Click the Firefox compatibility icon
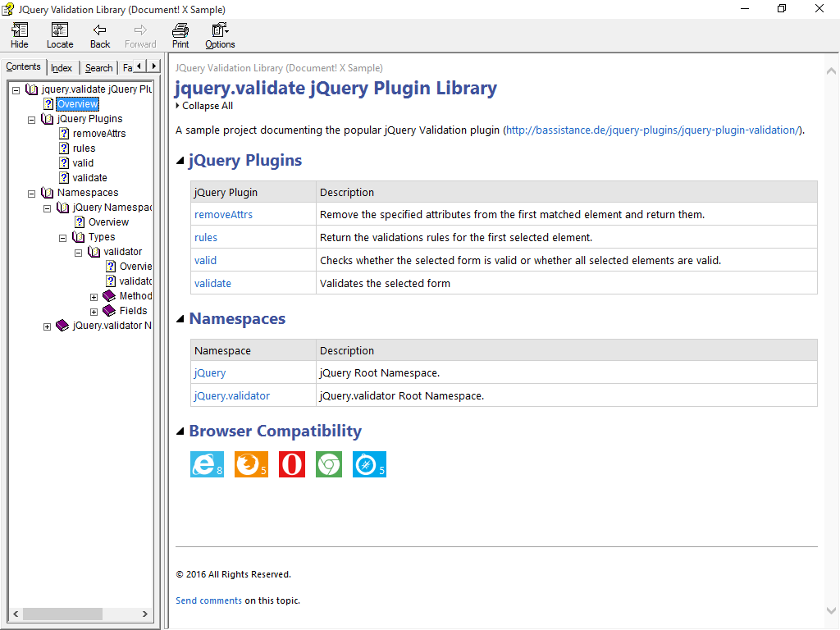The image size is (840, 630). [251, 464]
